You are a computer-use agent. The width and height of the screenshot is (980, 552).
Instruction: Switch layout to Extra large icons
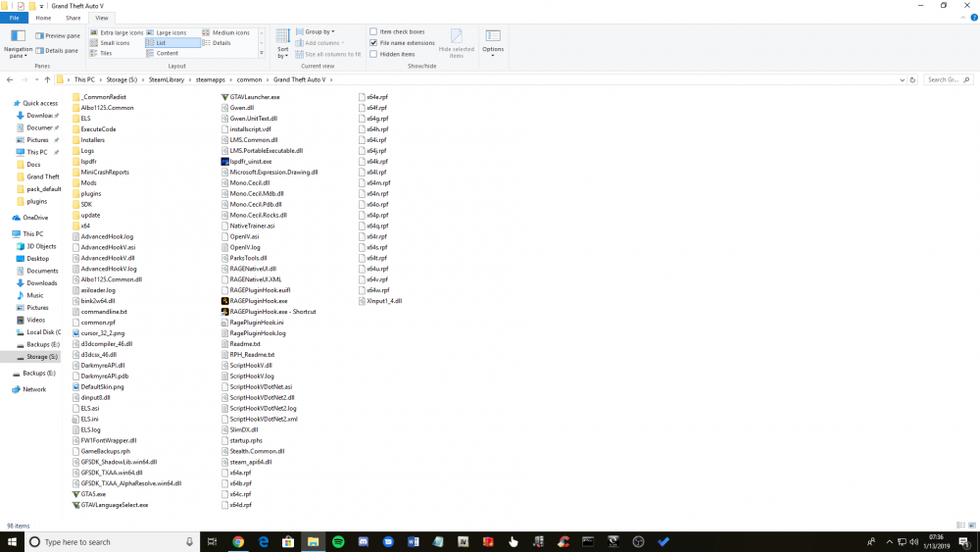[117, 32]
